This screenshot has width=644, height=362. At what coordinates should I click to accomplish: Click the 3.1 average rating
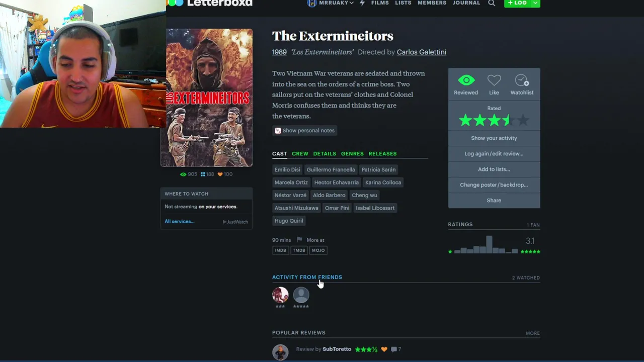tap(530, 241)
